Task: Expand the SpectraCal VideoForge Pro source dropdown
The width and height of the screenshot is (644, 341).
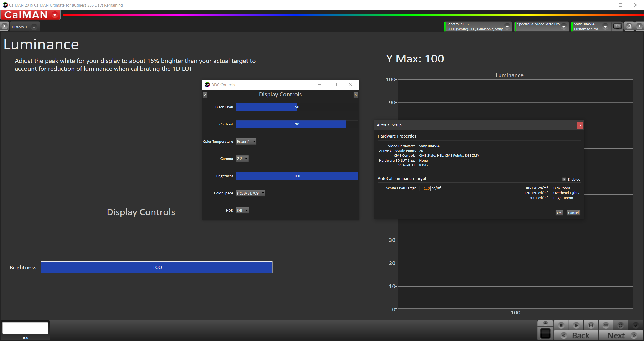Action: pyautogui.click(x=564, y=27)
